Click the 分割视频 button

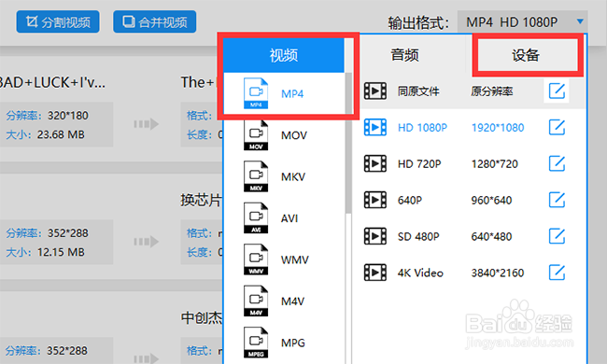(x=58, y=21)
